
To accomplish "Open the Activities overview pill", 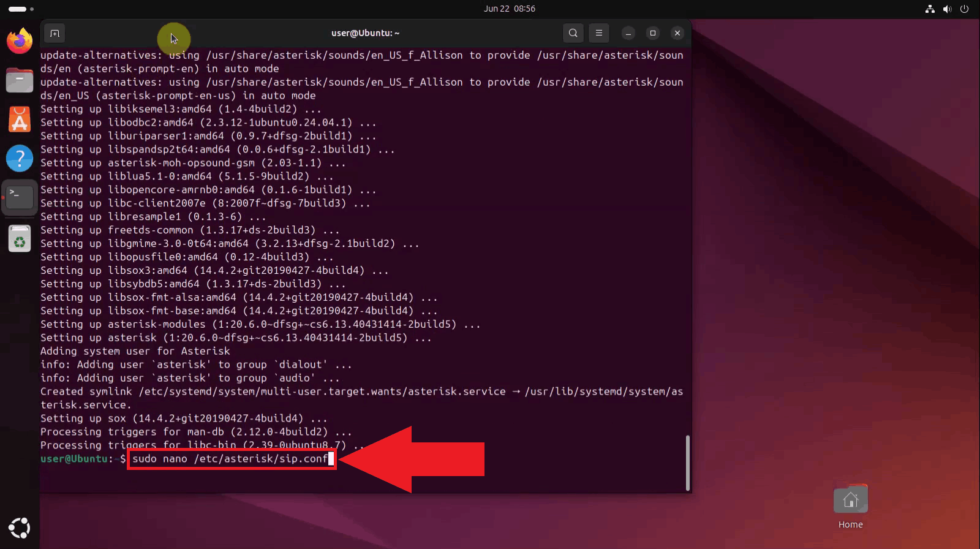I will pos(21,9).
